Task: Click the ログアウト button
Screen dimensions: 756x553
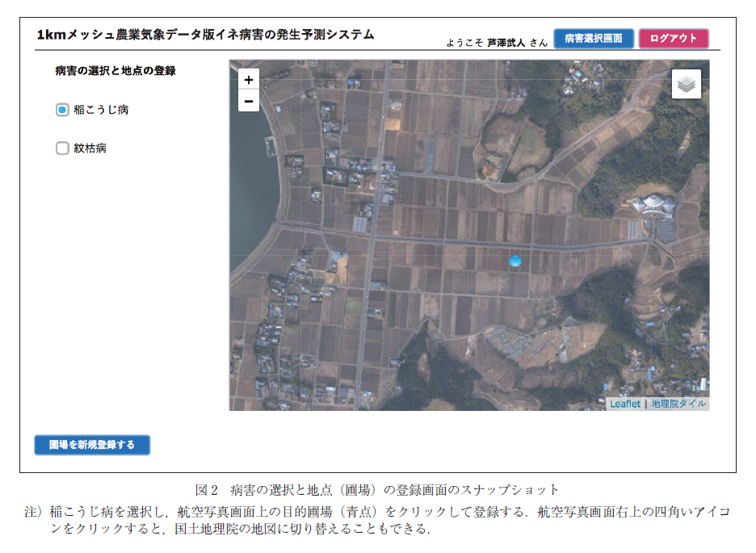Action: (x=674, y=39)
